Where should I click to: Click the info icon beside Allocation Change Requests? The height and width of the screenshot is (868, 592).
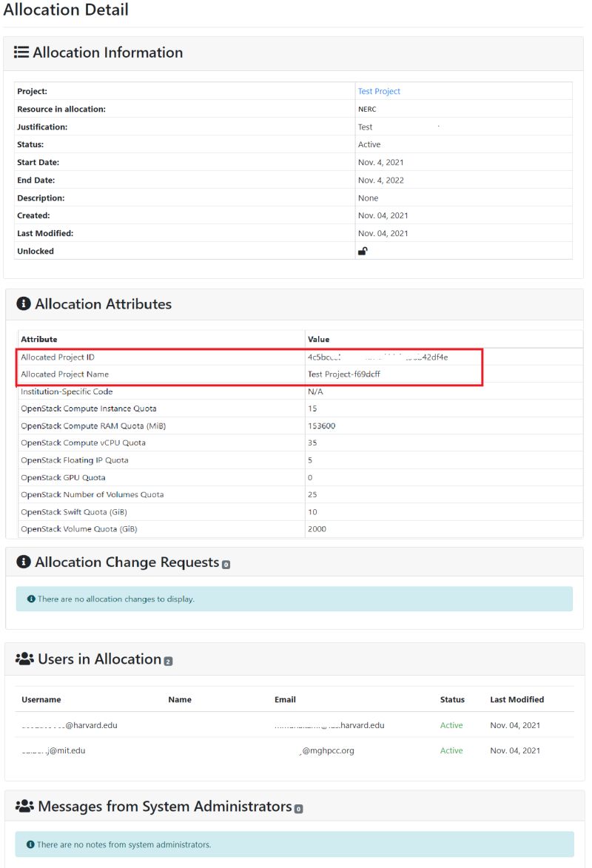(23, 562)
